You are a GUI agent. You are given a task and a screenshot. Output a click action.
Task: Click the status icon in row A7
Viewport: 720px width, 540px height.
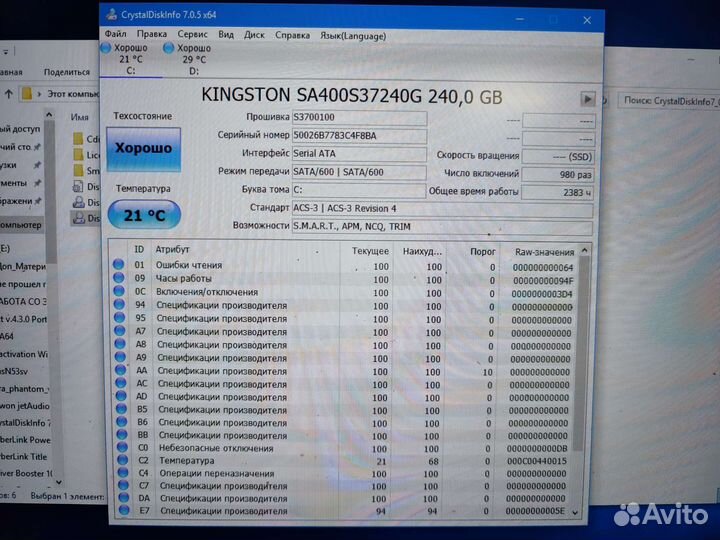point(120,330)
